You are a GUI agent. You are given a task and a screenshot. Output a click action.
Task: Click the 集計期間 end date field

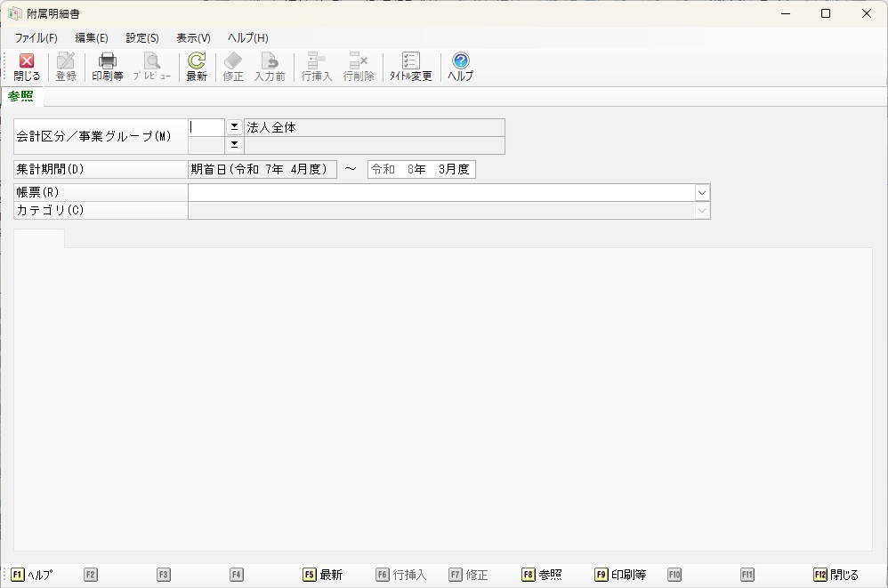422,169
